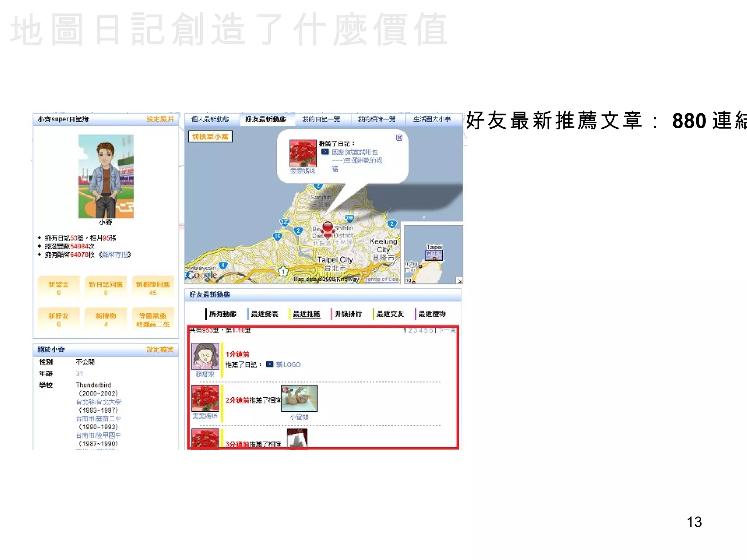747x560 pixels.
Task: Open the 個人最新動態 tab
Action: (x=210, y=119)
